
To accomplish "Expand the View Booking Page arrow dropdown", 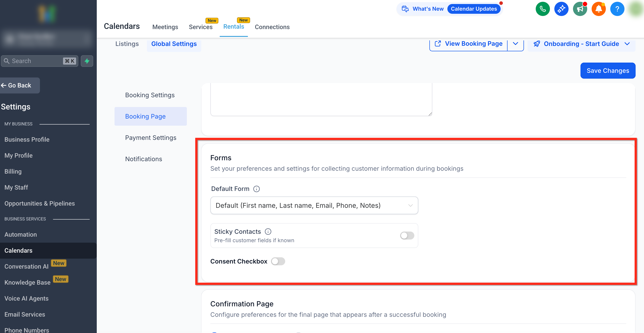I will tap(515, 44).
